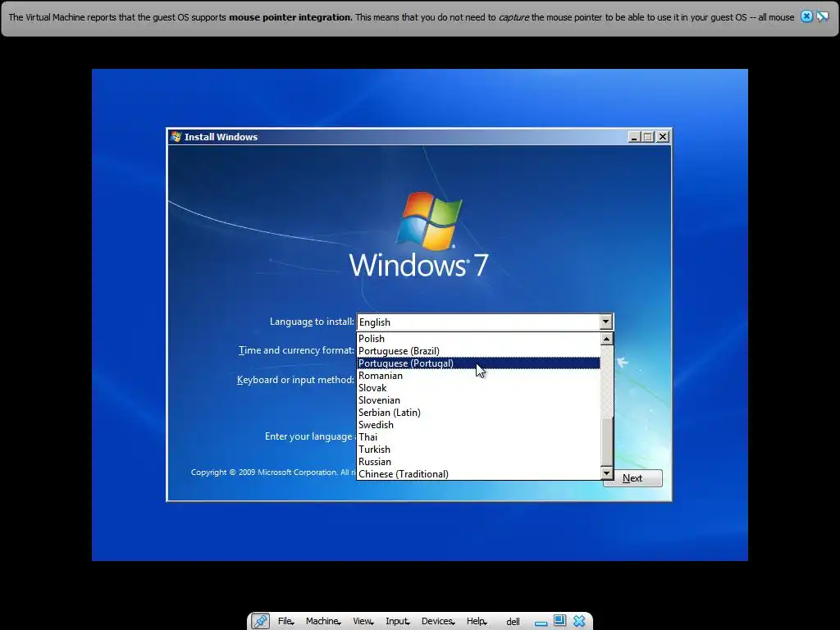The height and width of the screenshot is (630, 840).
Task: Pick Turkish from the language list
Action: 478,450
